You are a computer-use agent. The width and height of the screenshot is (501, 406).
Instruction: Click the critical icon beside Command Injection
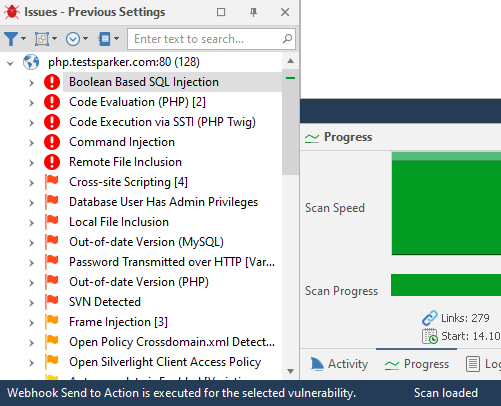tap(52, 142)
